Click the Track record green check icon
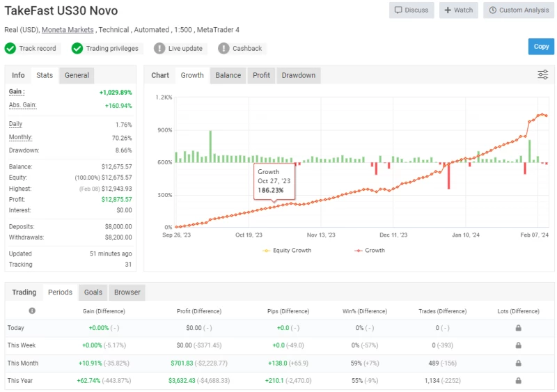 click(10, 49)
